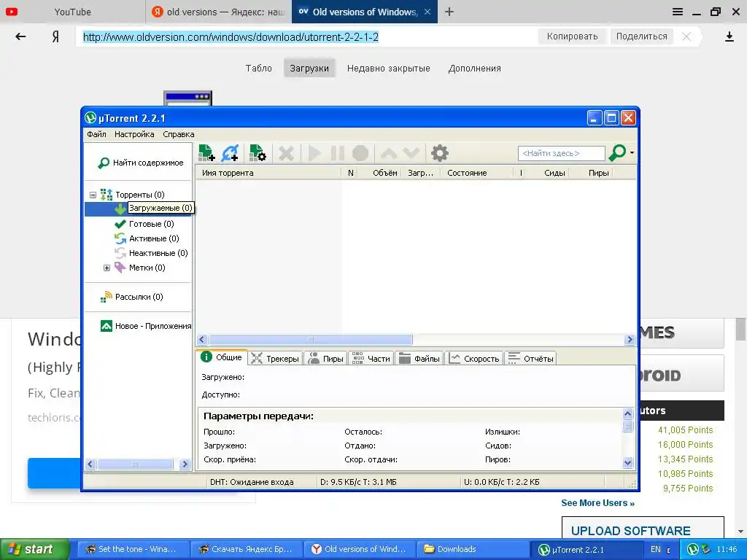The image size is (747, 560).
Task: Click the Move Down Queue arrow
Action: click(x=411, y=153)
